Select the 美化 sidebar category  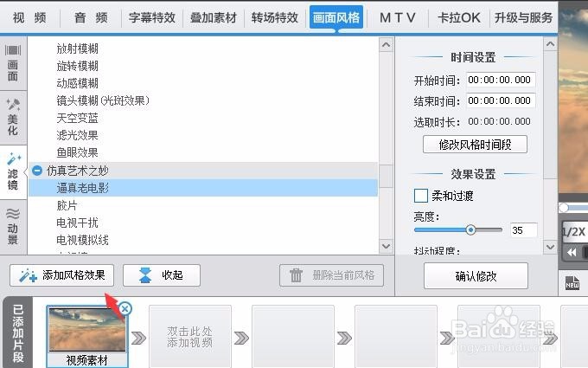tap(13, 118)
